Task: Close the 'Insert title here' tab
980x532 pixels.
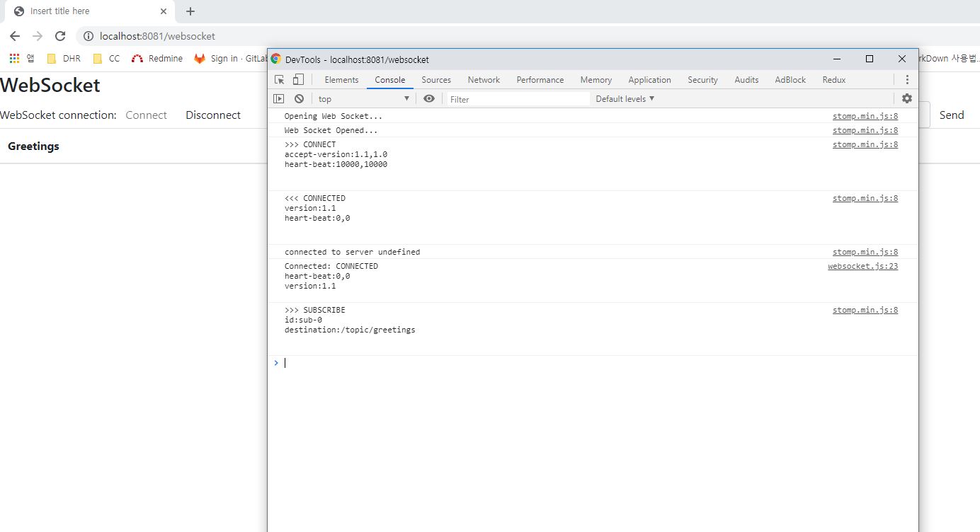Action: click(164, 11)
